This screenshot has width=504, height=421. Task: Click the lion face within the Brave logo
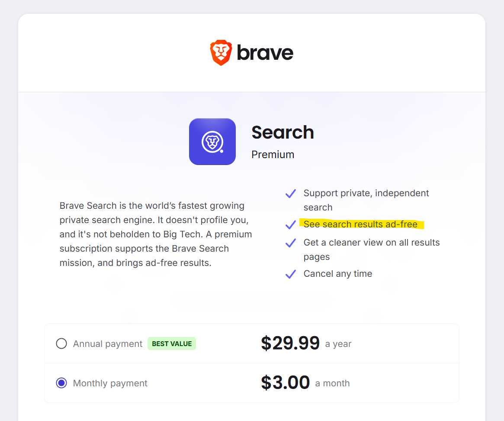(221, 53)
